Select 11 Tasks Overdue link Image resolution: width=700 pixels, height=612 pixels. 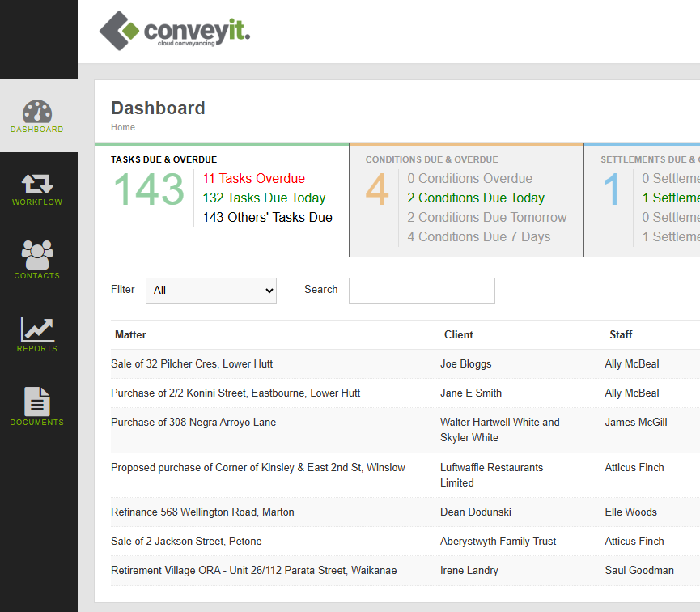(x=253, y=178)
